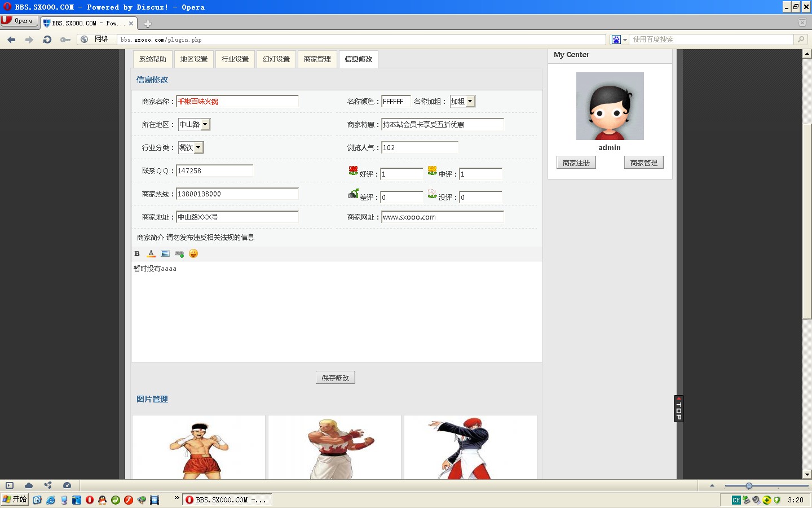Click the 差评 count field
Image resolution: width=812 pixels, height=508 pixels.
(401, 197)
